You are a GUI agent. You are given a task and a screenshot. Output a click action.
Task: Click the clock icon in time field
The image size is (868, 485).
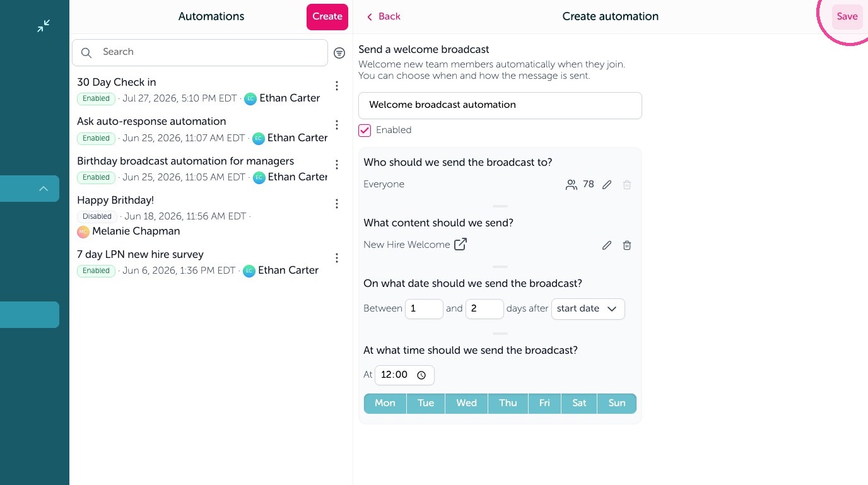[421, 375]
